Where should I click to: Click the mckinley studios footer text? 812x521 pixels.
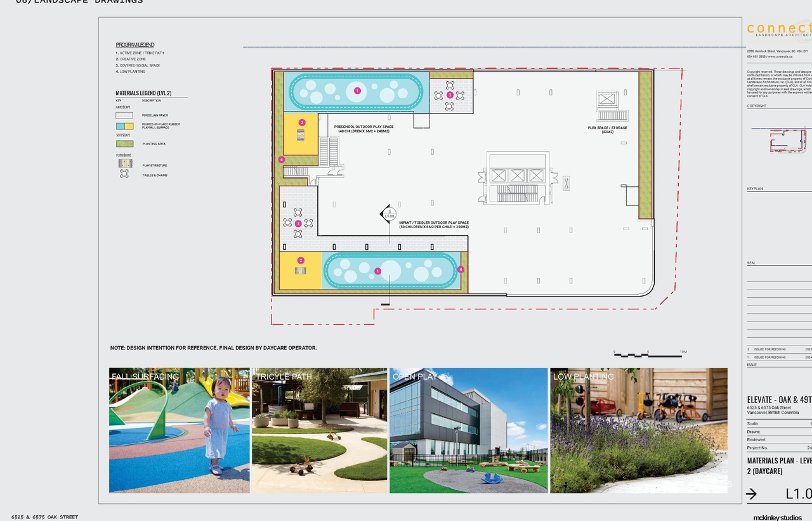(778, 517)
